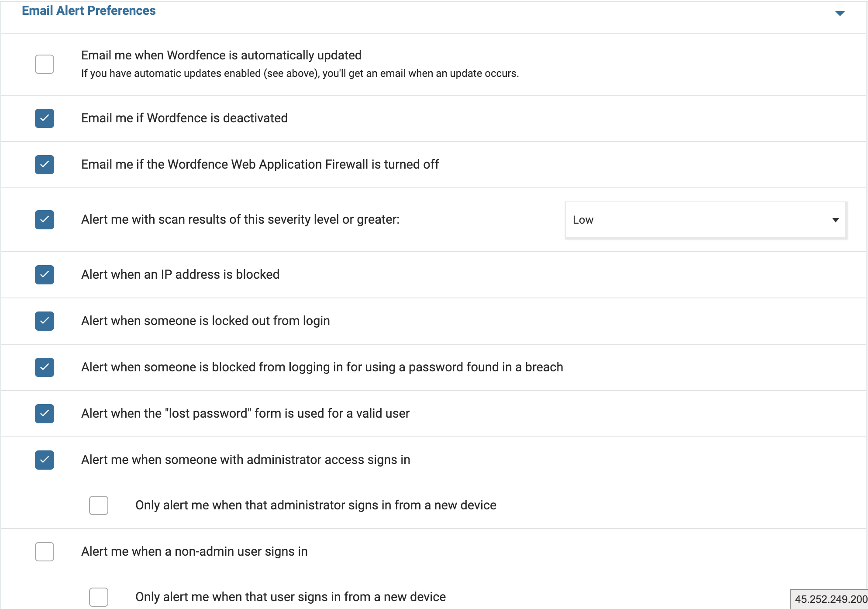Uncheck alert when someone is locked out
Viewport: 868px width, 609px height.
click(45, 321)
